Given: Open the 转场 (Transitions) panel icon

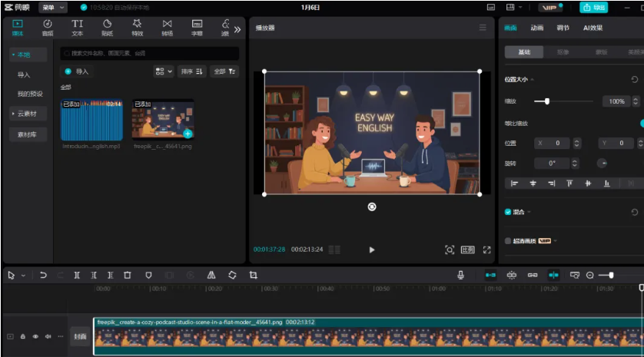Looking at the screenshot, I should pos(167,28).
